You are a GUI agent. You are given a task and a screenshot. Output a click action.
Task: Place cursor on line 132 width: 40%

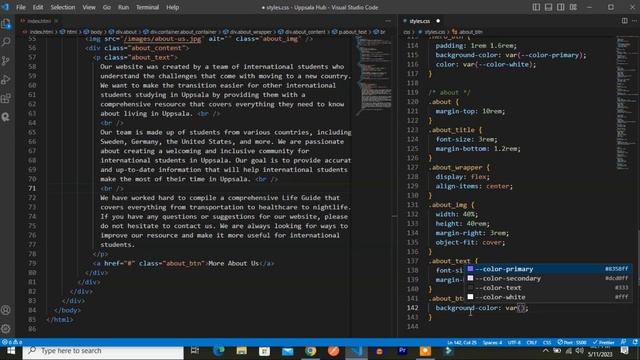(x=456, y=214)
